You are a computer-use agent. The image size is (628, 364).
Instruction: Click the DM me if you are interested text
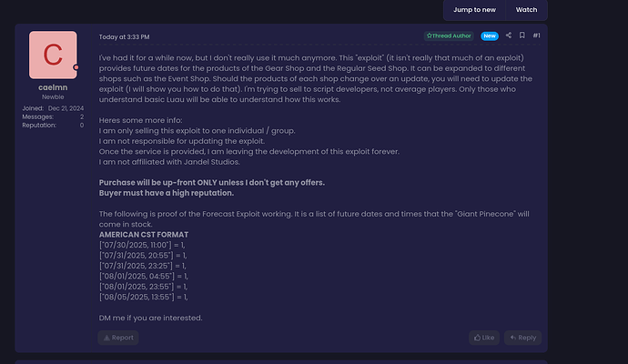[150, 318]
